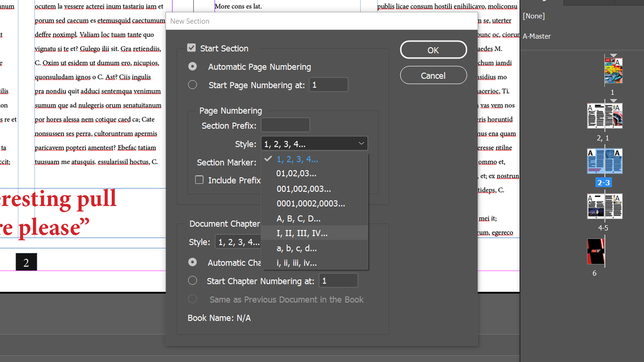Click the OK button to confirm
The height and width of the screenshot is (362, 644).
coord(433,50)
